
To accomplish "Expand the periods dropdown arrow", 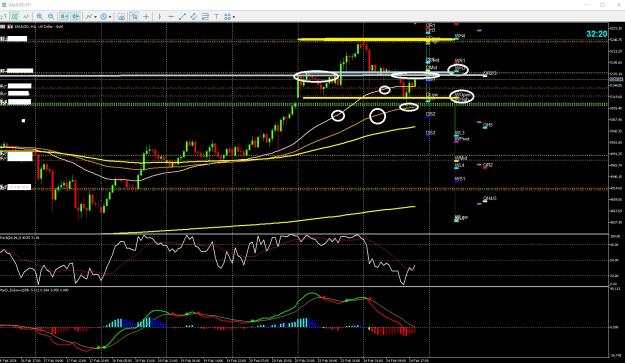I will (x=110, y=17).
